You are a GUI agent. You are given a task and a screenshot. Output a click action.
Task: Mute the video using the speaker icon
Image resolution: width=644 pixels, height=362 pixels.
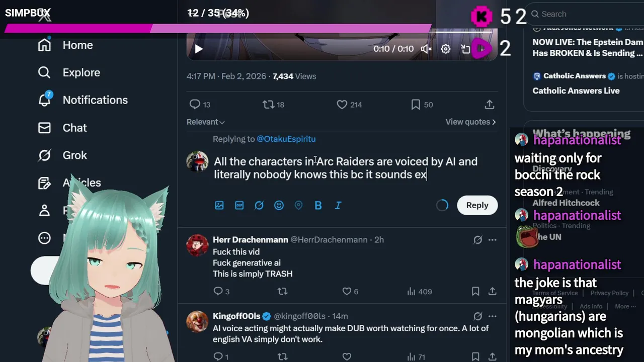(426, 49)
